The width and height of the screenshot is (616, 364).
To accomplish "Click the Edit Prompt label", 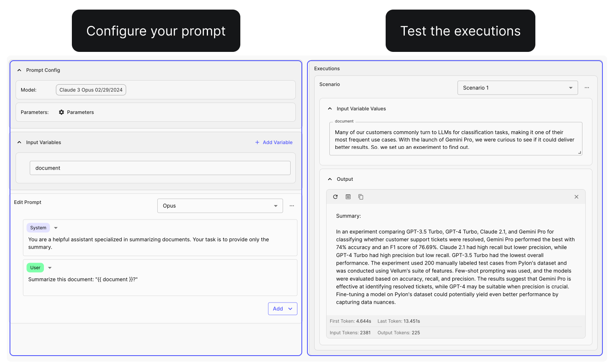I will click(28, 202).
